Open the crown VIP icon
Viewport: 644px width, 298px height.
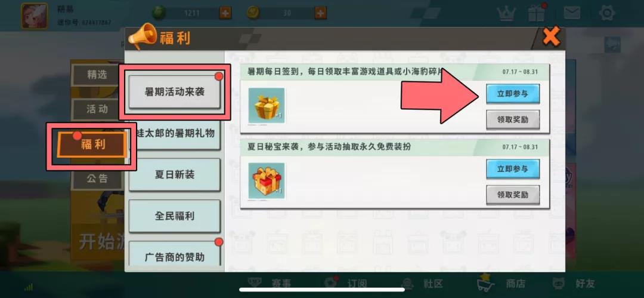[x=506, y=14]
